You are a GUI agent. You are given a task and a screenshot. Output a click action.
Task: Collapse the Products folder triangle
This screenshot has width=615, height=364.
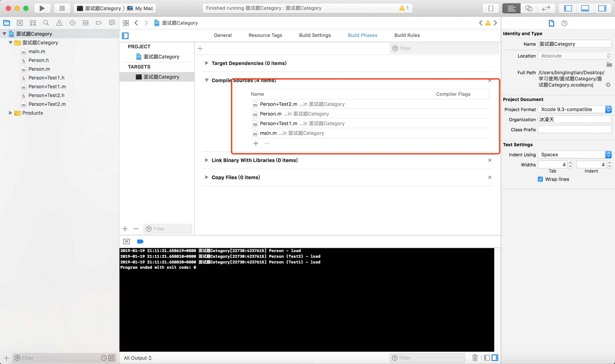point(10,113)
